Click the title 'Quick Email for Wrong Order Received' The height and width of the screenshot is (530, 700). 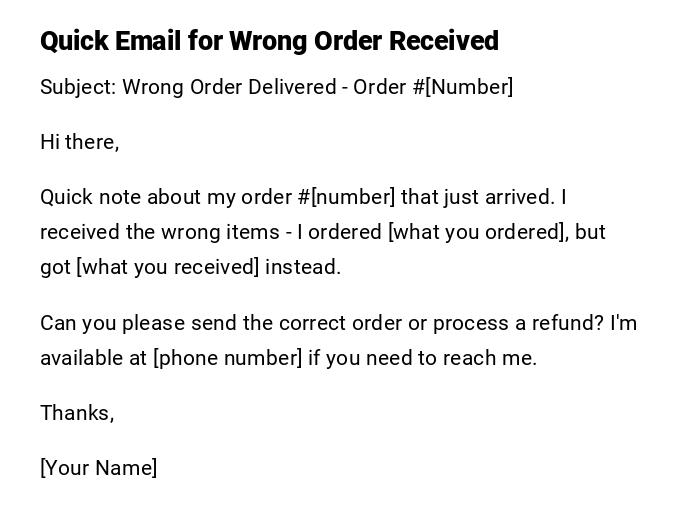269,41
